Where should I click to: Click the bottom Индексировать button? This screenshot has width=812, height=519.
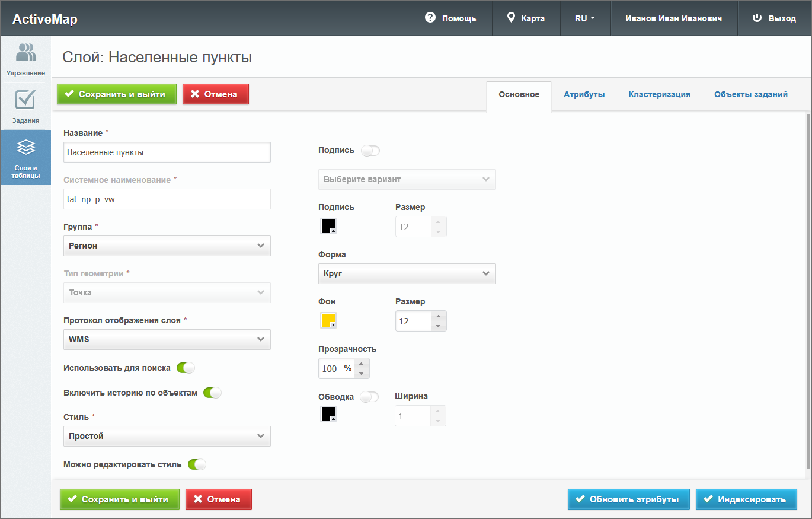pos(746,499)
